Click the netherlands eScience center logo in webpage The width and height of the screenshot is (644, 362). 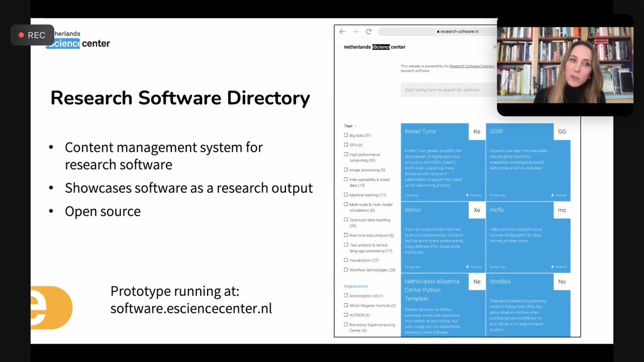(375, 47)
